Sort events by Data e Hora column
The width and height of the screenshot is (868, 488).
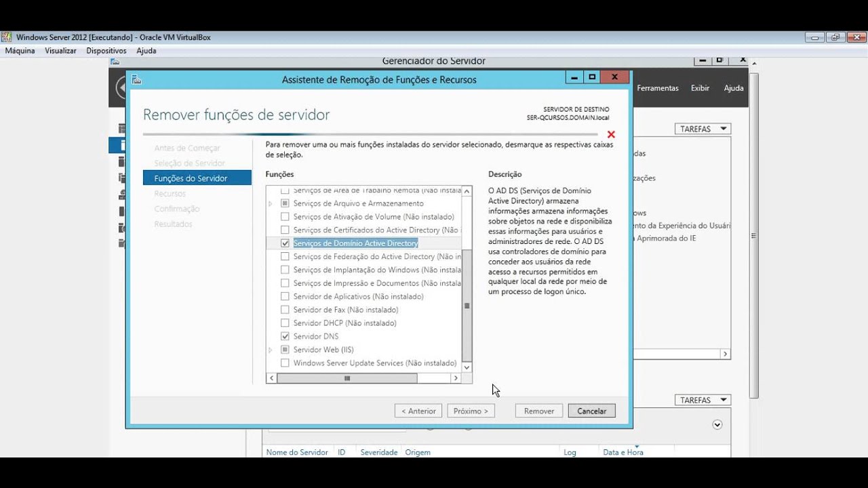click(x=623, y=452)
